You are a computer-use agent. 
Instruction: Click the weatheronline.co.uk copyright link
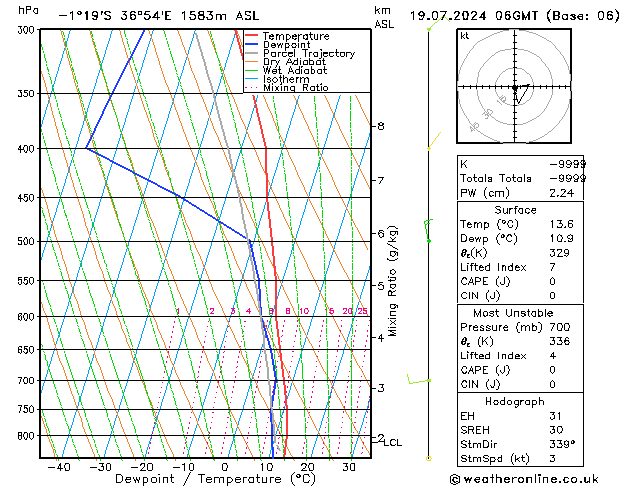point(524,479)
